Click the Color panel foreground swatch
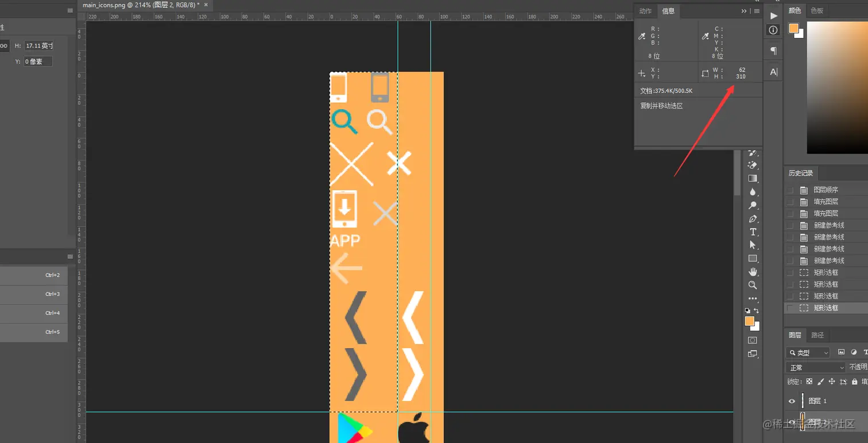 [x=794, y=28]
